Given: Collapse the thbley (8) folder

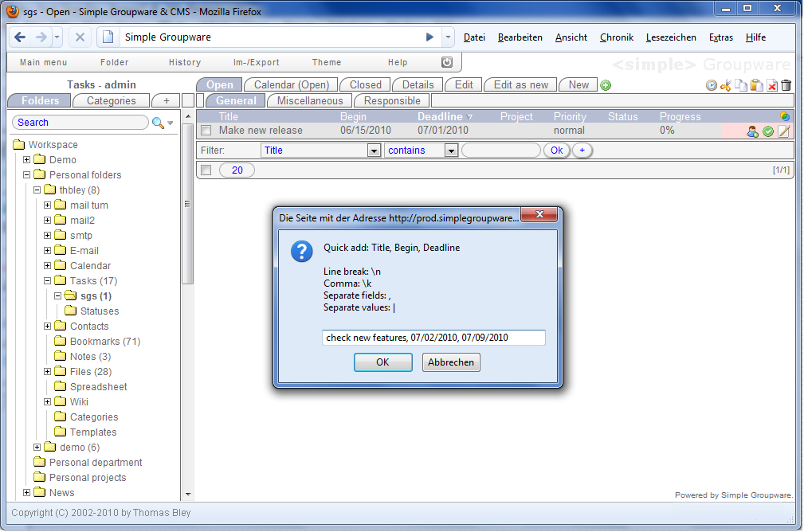Looking at the screenshot, I should [x=37, y=190].
